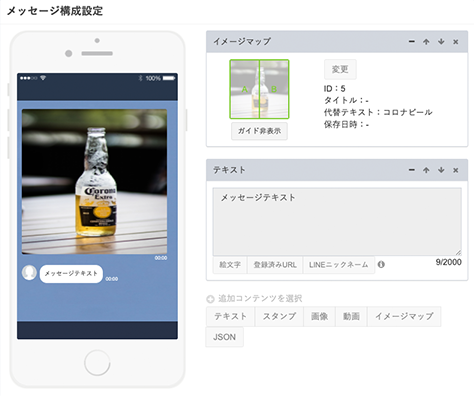Image resolution: width=474 pixels, height=396 pixels.
Task: Click the avatar icon in the phone preview
Action: [29, 272]
